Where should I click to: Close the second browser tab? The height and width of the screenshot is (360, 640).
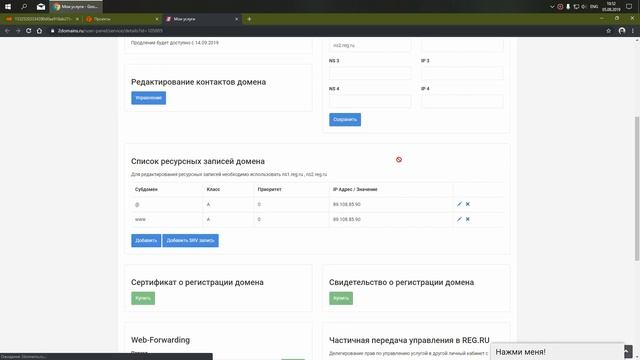157,19
